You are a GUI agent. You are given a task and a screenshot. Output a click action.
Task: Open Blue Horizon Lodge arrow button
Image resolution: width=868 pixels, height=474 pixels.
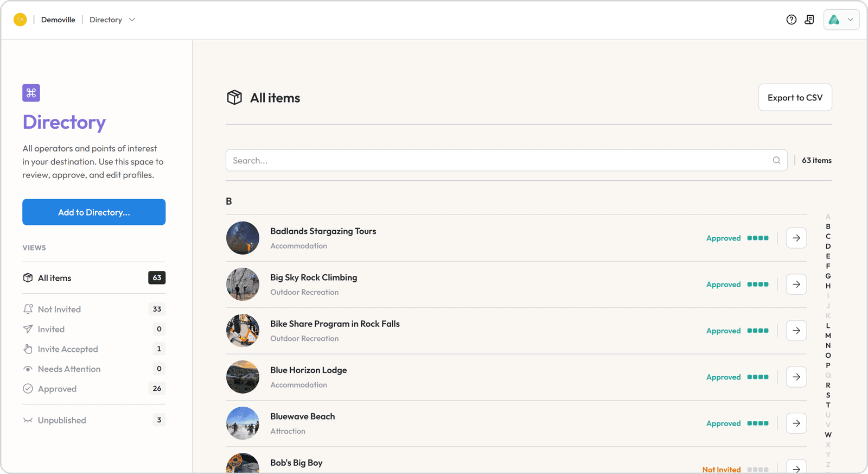796,377
